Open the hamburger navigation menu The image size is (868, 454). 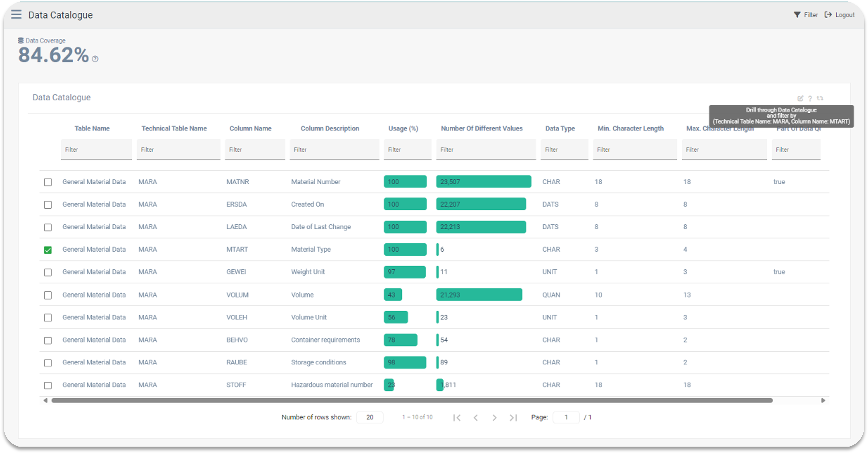16,14
